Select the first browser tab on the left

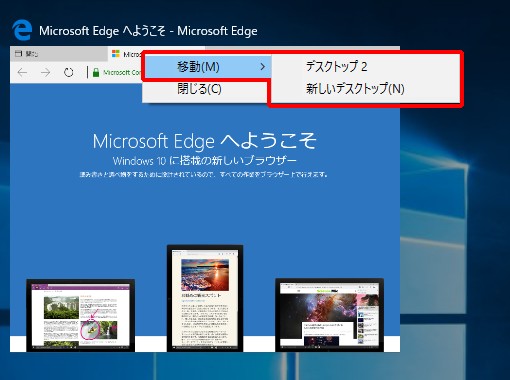pos(59,54)
